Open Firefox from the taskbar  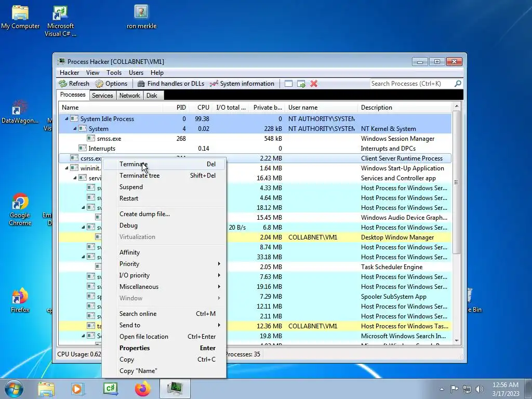(143, 389)
